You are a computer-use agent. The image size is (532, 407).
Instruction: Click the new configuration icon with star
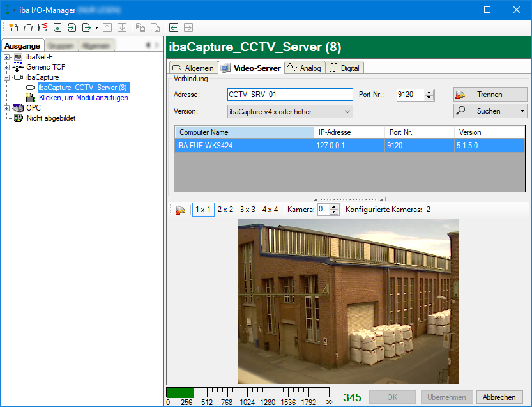(13, 27)
